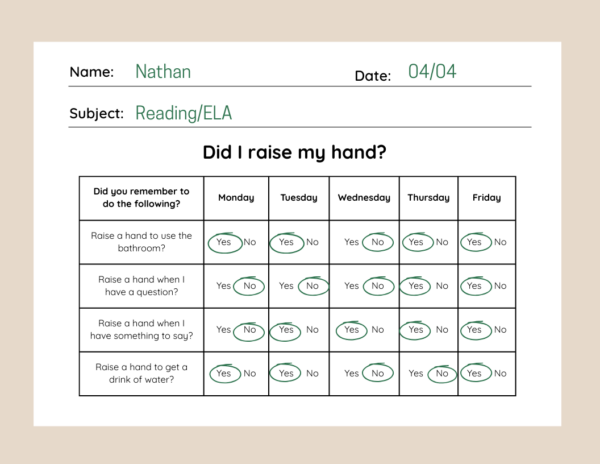600x464 pixels.
Task: Choose Yes for drink of water Tuesday
Action: tap(286, 373)
